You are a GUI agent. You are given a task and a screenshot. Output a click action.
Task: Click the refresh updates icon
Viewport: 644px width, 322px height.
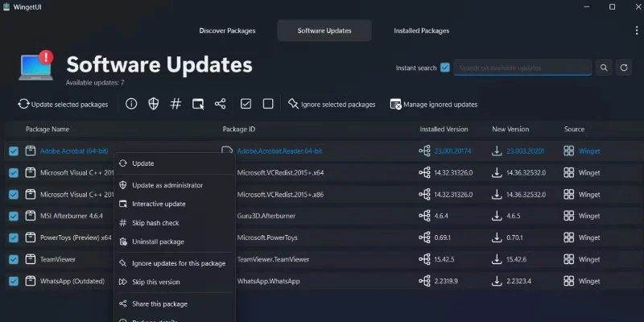pyautogui.click(x=623, y=68)
